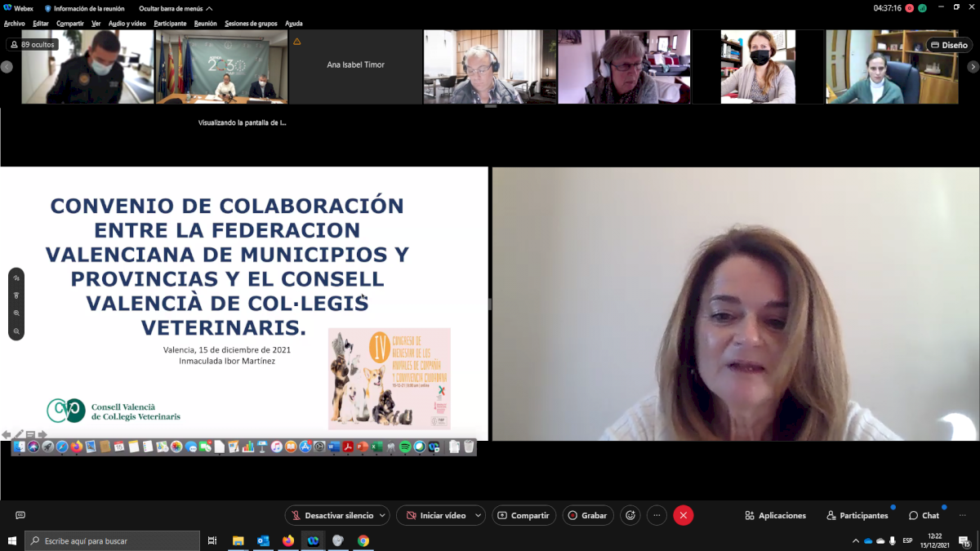Screen dimensions: 980x551
Task: Open the Aplicaciones panel
Action: (x=775, y=515)
